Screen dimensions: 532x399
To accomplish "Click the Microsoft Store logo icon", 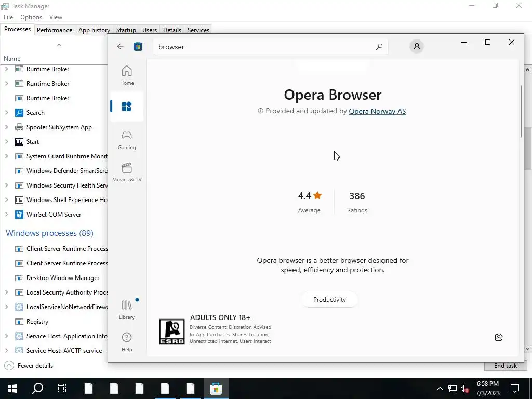I will pos(138,46).
